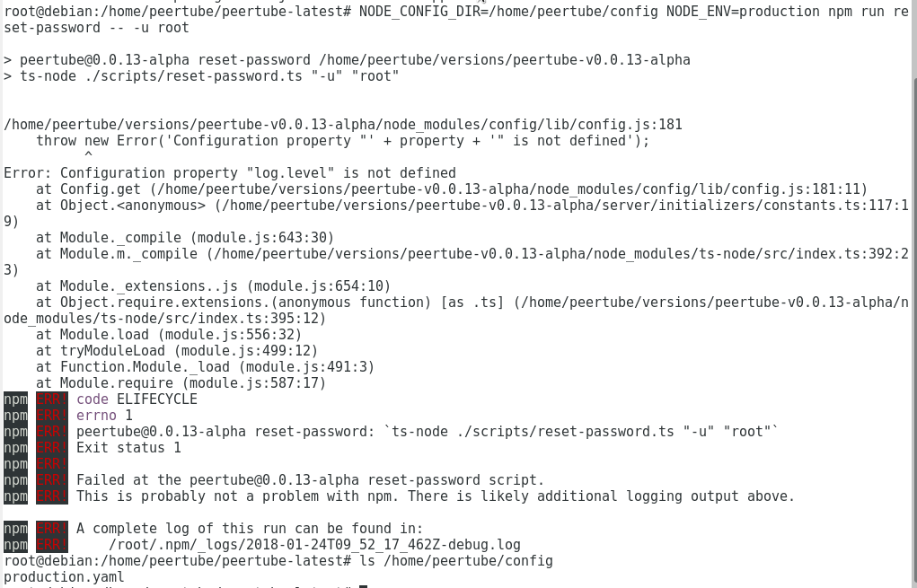Click the scrollbar track above the thumb

tap(914, 39)
